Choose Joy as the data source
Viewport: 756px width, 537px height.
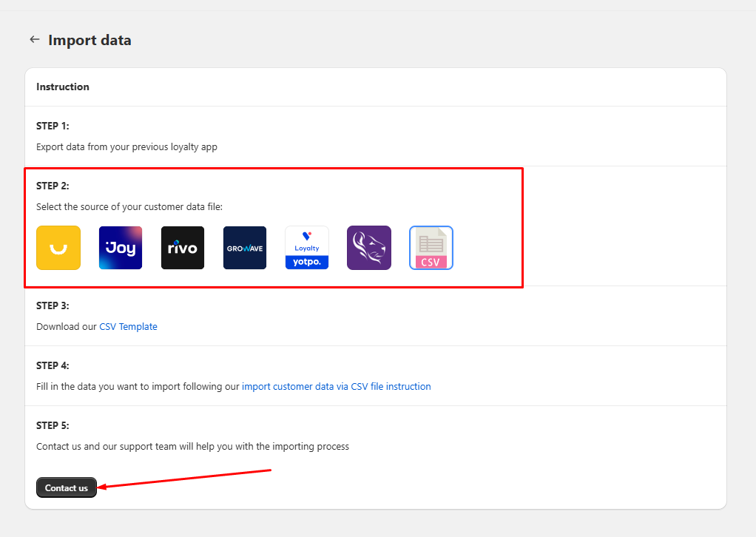click(x=121, y=248)
